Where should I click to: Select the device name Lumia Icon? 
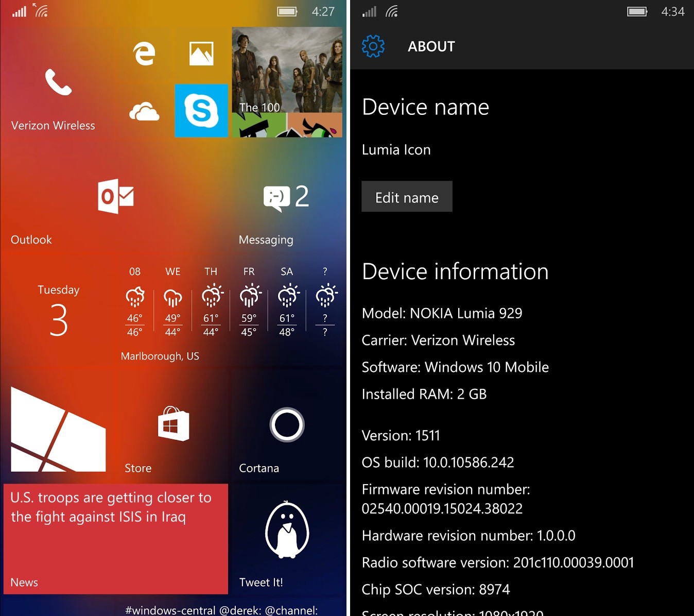point(396,150)
